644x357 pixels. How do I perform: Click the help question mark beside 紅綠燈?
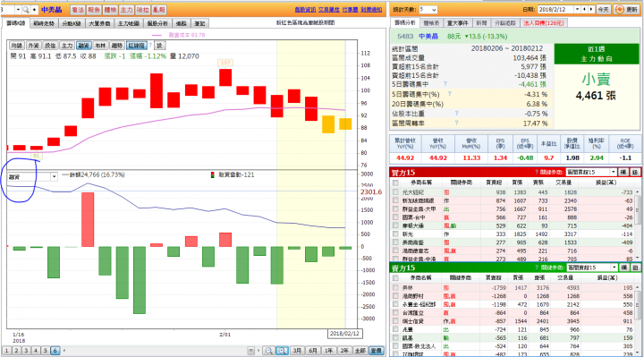[150, 45]
